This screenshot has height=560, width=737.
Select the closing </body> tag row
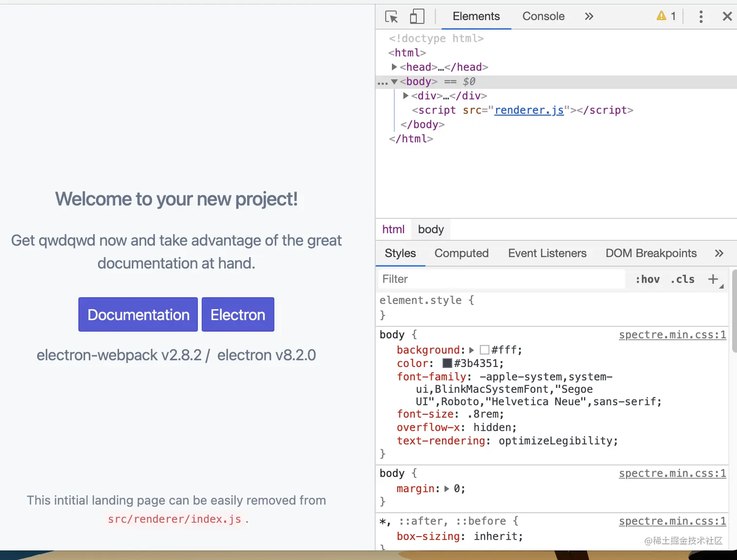[422, 124]
